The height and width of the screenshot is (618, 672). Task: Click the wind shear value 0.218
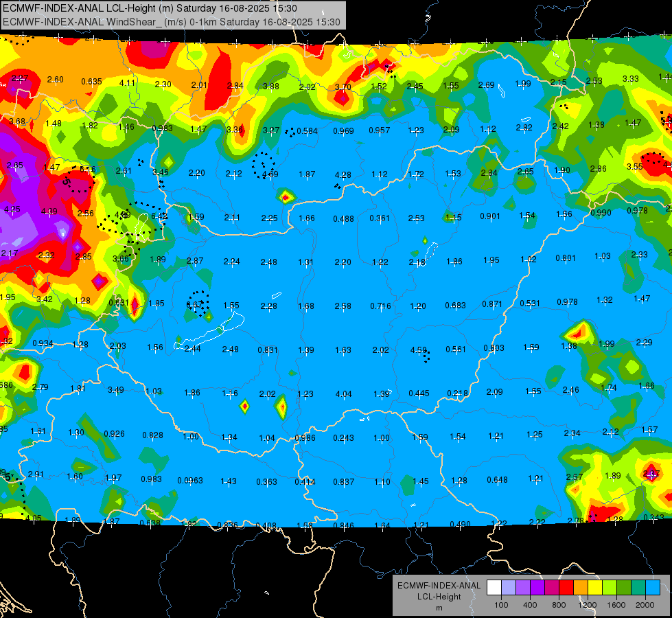click(x=458, y=393)
